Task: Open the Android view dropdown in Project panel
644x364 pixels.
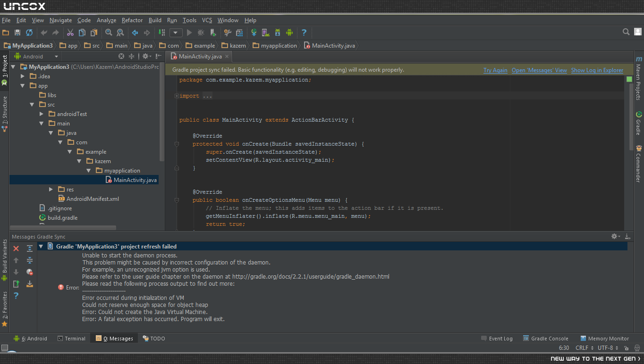Action: click(x=36, y=56)
